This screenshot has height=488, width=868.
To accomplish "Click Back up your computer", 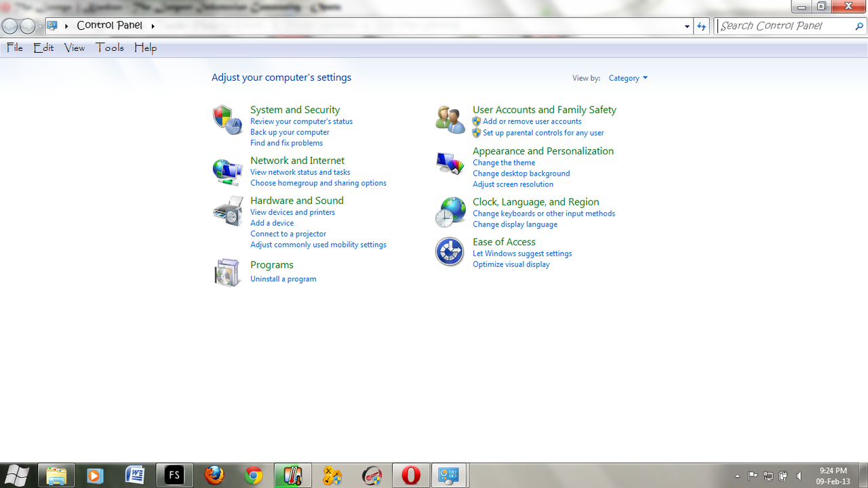I will click(x=290, y=132).
